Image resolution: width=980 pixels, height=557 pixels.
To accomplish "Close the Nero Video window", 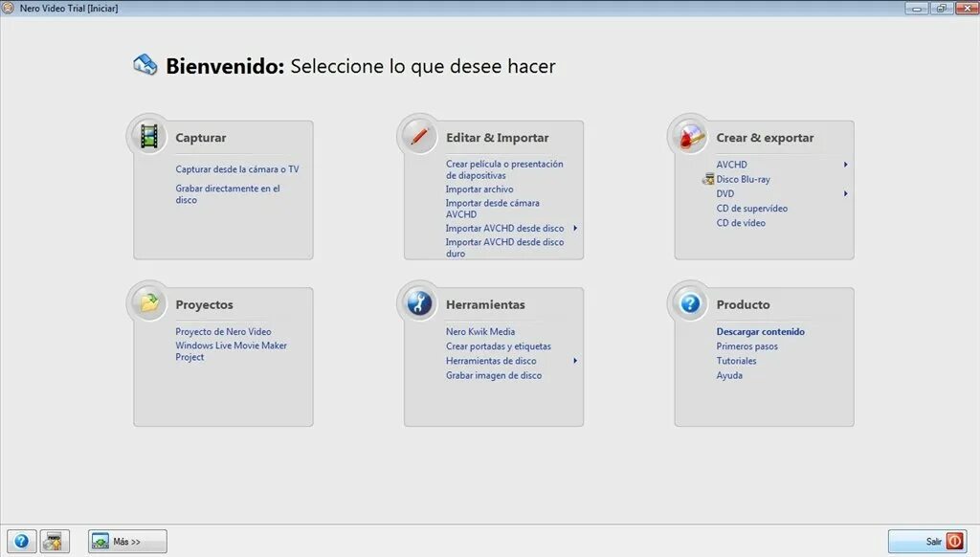I will 966,8.
